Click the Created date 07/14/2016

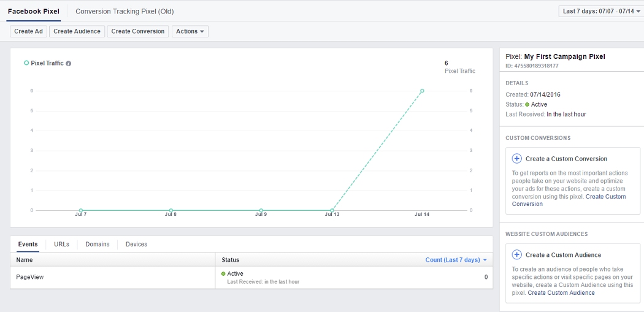tap(545, 94)
